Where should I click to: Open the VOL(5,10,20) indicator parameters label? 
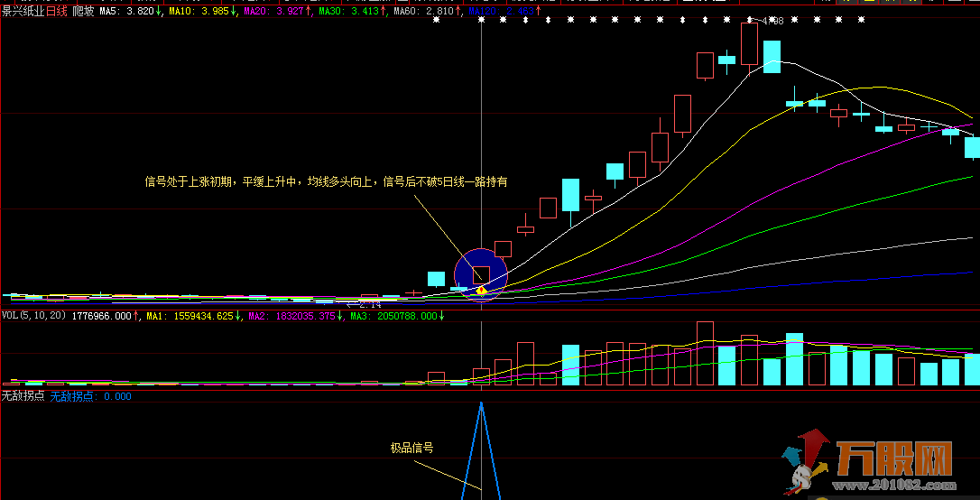(33, 316)
